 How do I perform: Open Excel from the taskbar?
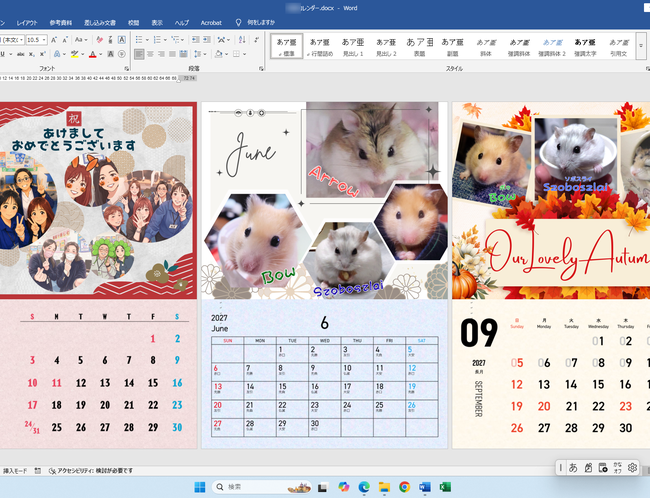tap(445, 487)
